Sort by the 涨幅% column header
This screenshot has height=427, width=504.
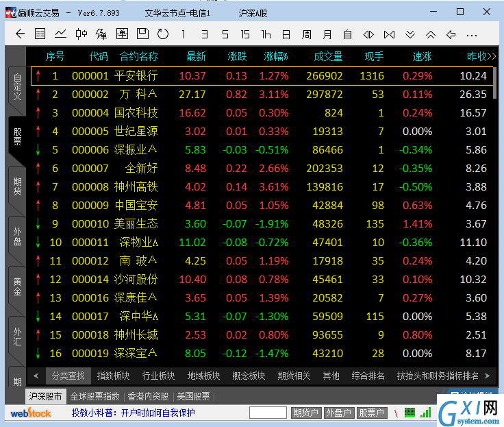point(276,57)
